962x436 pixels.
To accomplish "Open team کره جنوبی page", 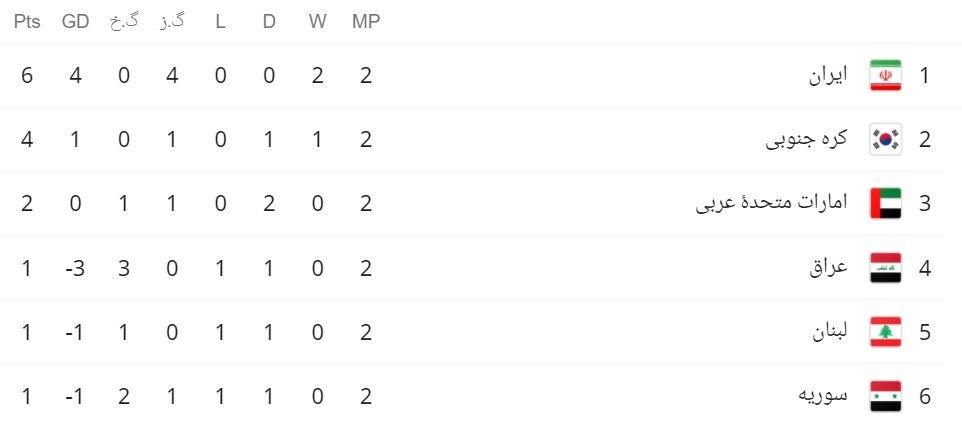I will click(x=806, y=140).
